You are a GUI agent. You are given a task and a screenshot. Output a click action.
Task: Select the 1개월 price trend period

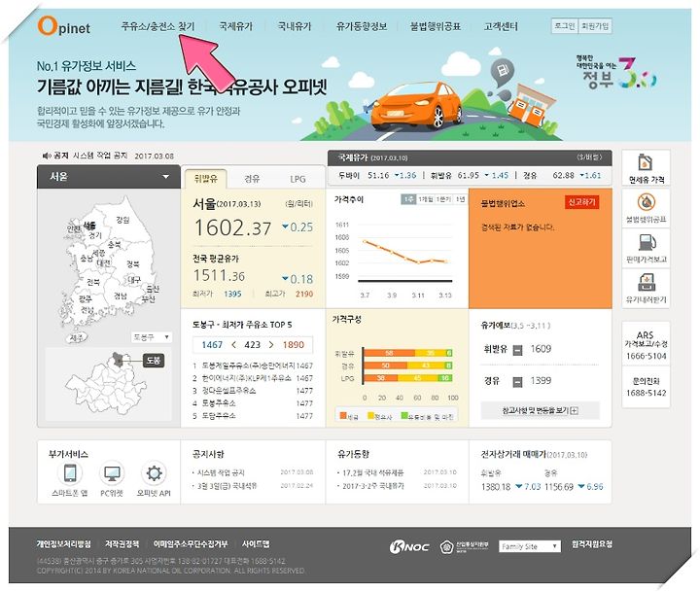[426, 199]
